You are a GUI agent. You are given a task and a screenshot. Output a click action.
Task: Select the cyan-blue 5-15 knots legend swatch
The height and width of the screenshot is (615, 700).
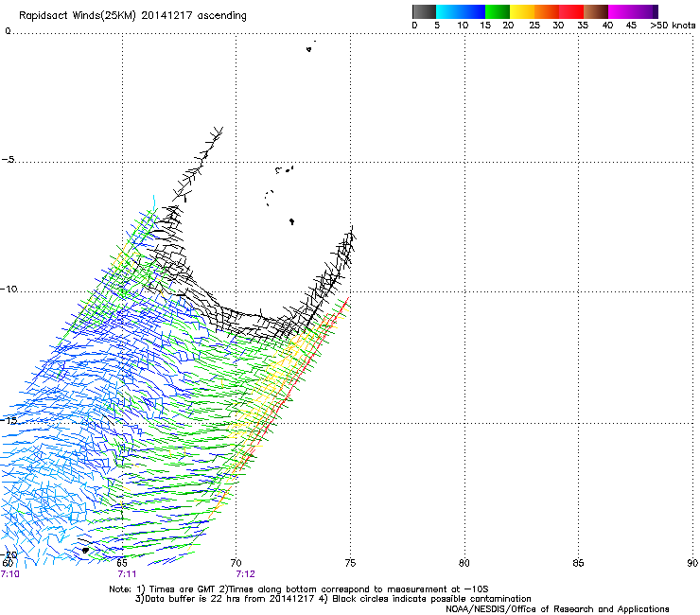[461, 11]
